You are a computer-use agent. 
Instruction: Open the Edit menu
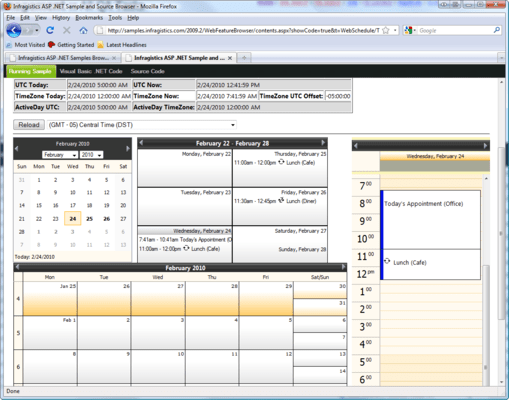point(25,18)
